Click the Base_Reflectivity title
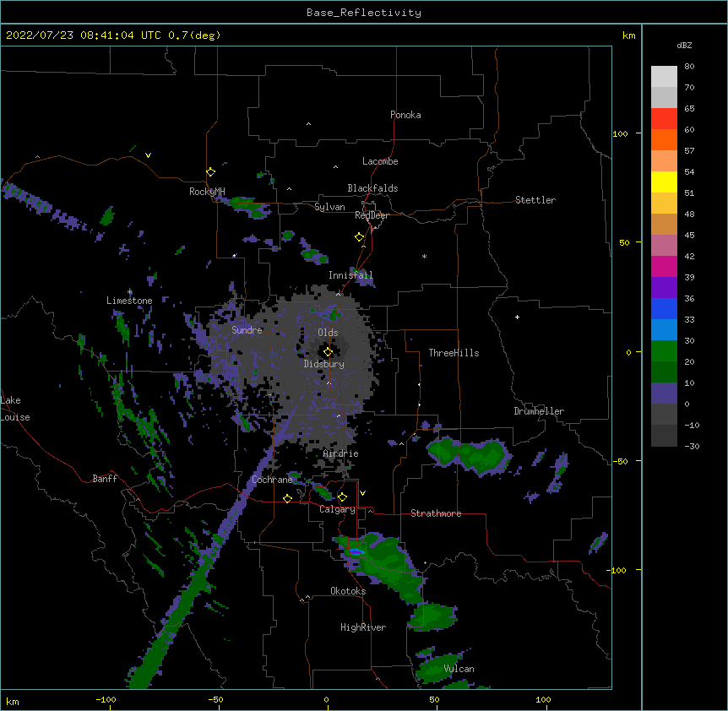The image size is (728, 711). tap(364, 13)
